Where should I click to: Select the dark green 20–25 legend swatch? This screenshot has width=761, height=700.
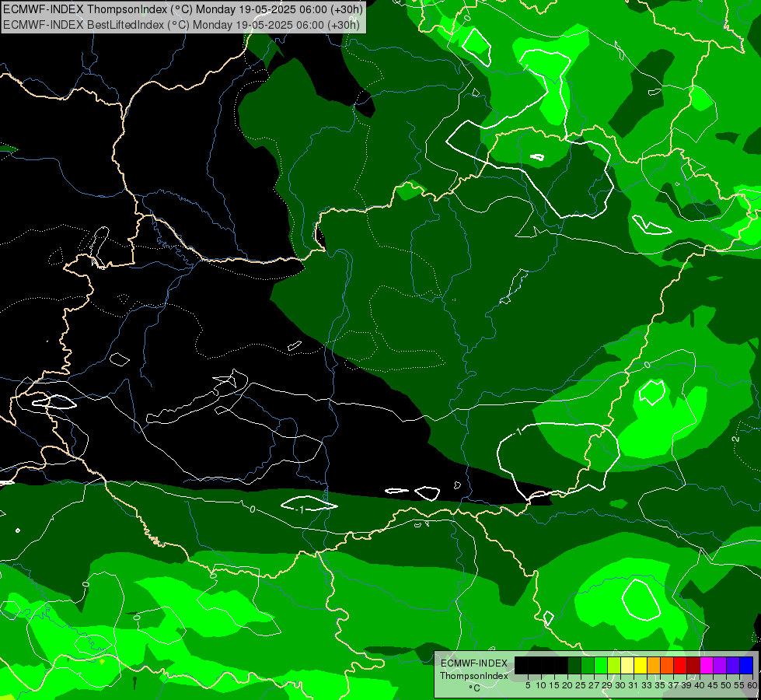pyautogui.click(x=574, y=665)
